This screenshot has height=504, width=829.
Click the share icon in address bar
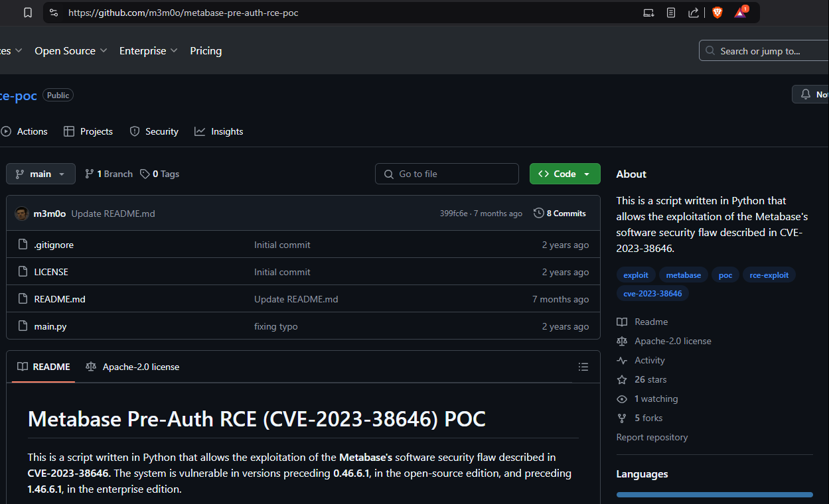pyautogui.click(x=693, y=13)
